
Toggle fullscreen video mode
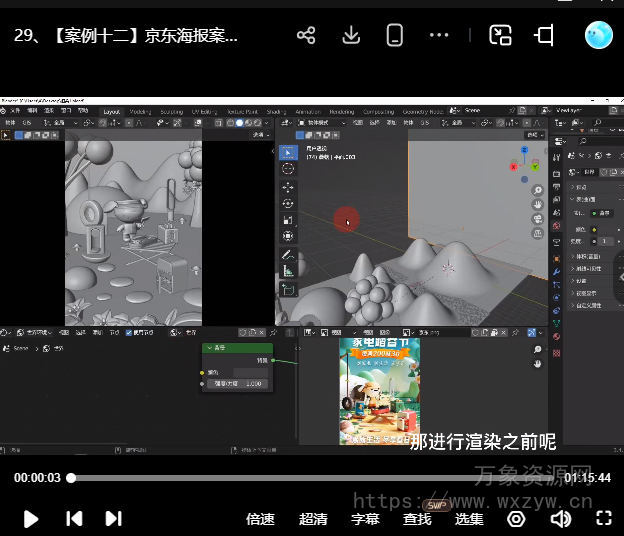pyautogui.click(x=603, y=518)
